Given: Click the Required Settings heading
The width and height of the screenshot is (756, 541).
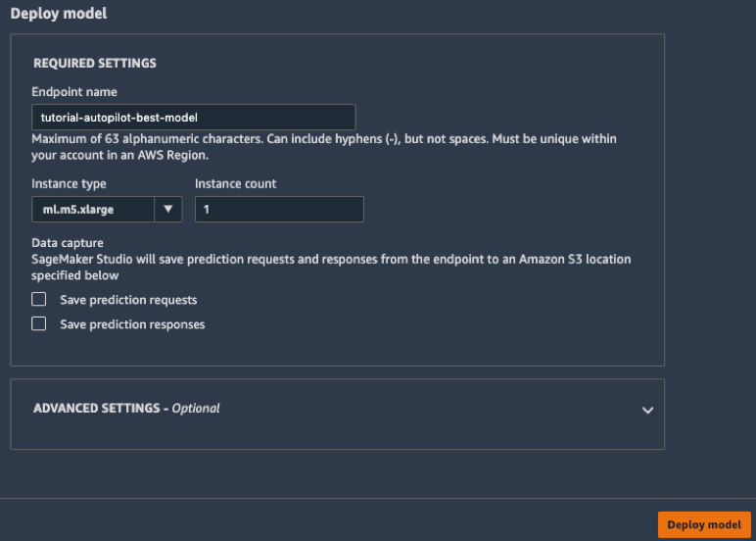Looking at the screenshot, I should point(94,64).
